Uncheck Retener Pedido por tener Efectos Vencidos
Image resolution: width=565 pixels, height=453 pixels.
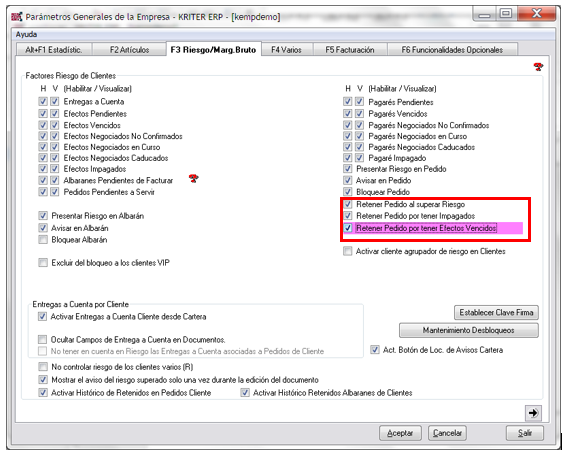[x=348, y=228]
